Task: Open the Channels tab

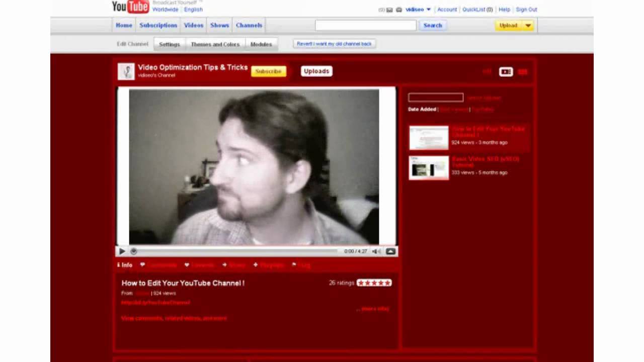Action: click(249, 25)
